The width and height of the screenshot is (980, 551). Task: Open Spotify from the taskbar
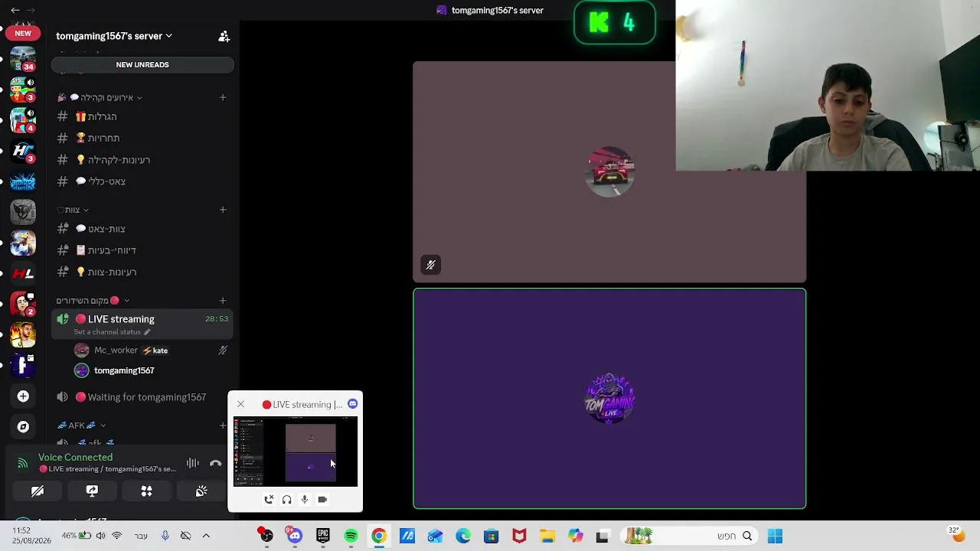coord(351,536)
